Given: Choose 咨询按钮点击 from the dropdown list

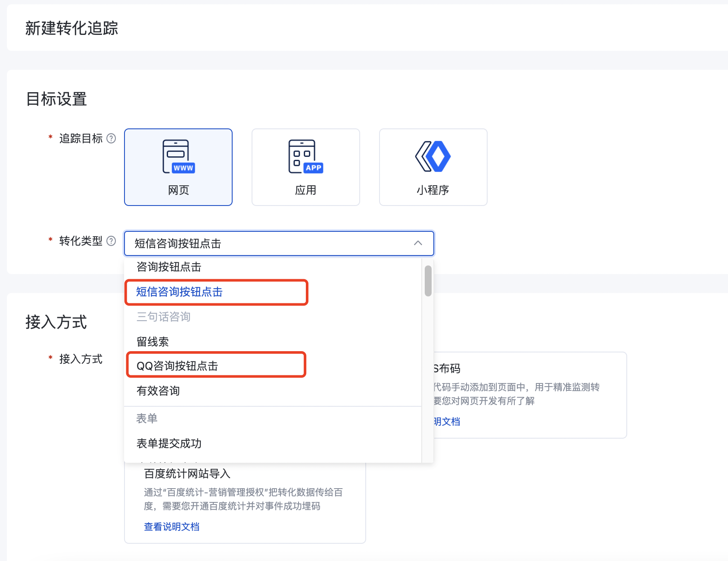Looking at the screenshot, I should point(169,267).
